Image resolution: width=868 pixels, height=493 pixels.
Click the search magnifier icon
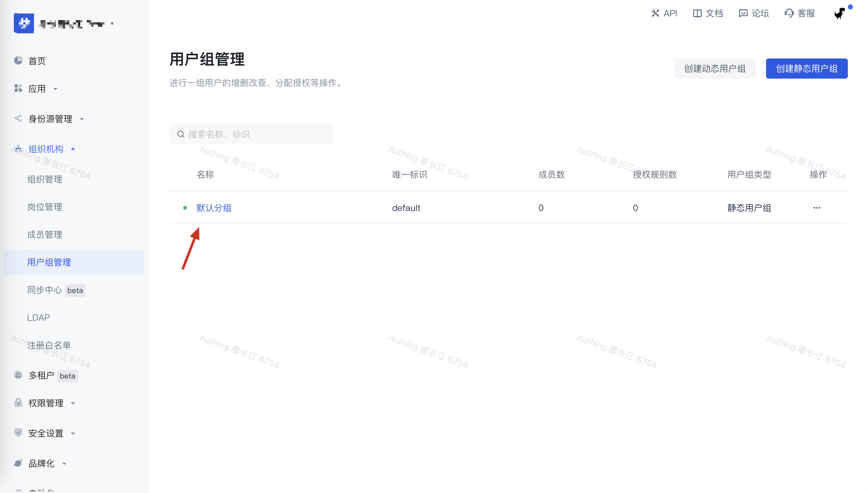181,135
